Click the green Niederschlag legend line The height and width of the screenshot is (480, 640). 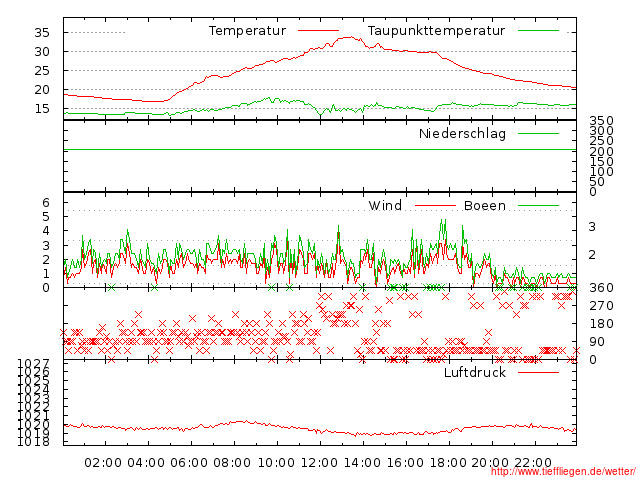538,133
